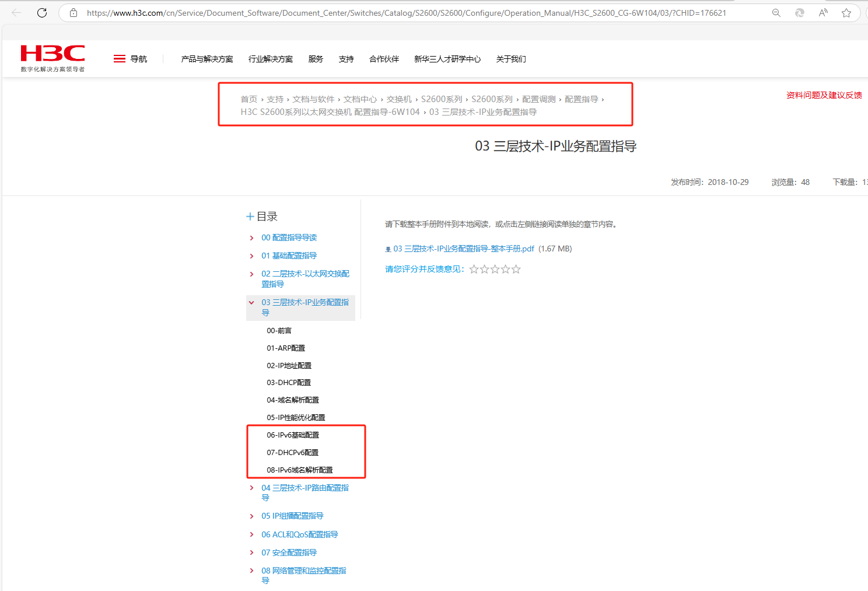Screen dimensions: 868x591
Task: Open the 00 配置指导导读 tree entry
Action: click(x=289, y=238)
